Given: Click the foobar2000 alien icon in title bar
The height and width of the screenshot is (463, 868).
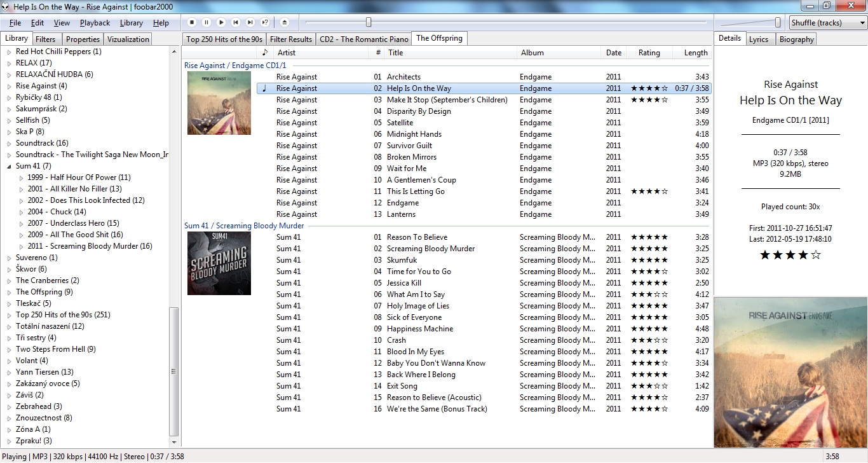Looking at the screenshot, I should 6,6.
